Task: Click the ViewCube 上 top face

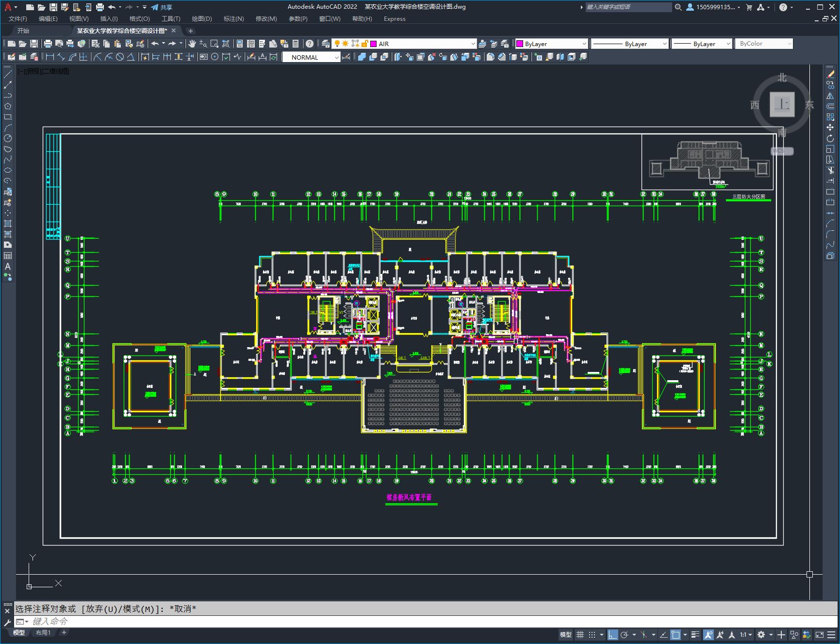Action: (782, 104)
